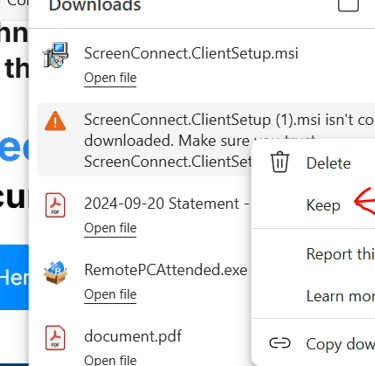Choose Report this file option in menu
The height and width of the screenshot is (366, 375).
[x=340, y=254]
